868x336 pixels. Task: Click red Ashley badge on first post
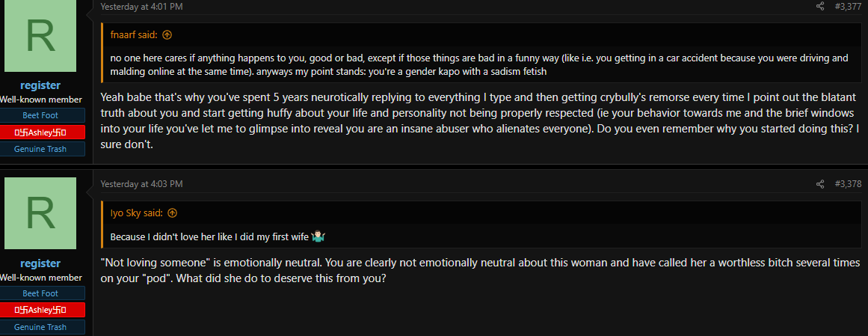[40, 132]
